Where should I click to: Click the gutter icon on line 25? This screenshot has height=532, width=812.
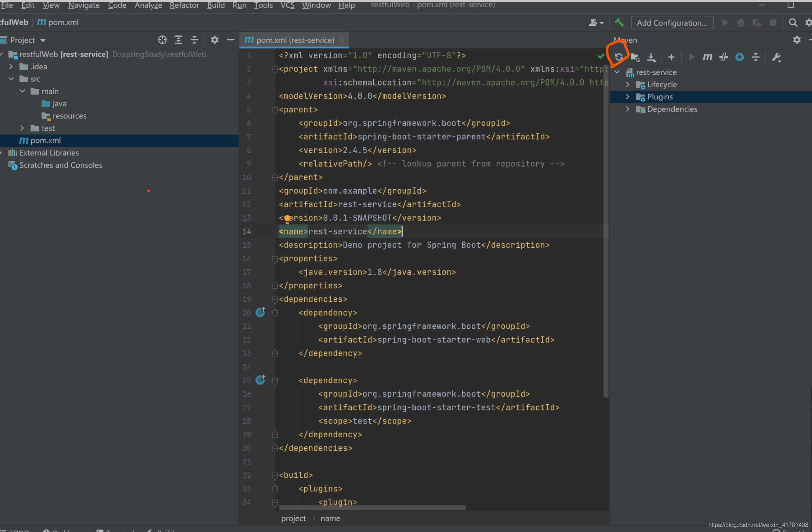tap(260, 379)
